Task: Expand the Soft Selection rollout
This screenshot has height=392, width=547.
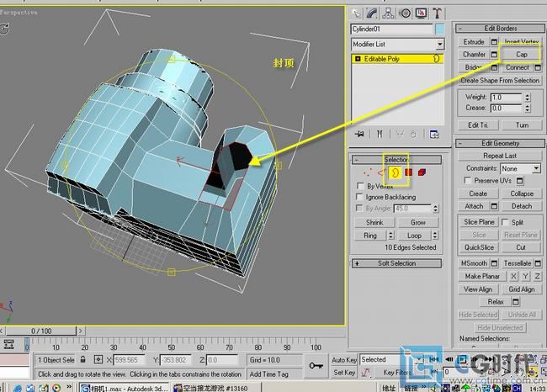Action: coord(396,263)
